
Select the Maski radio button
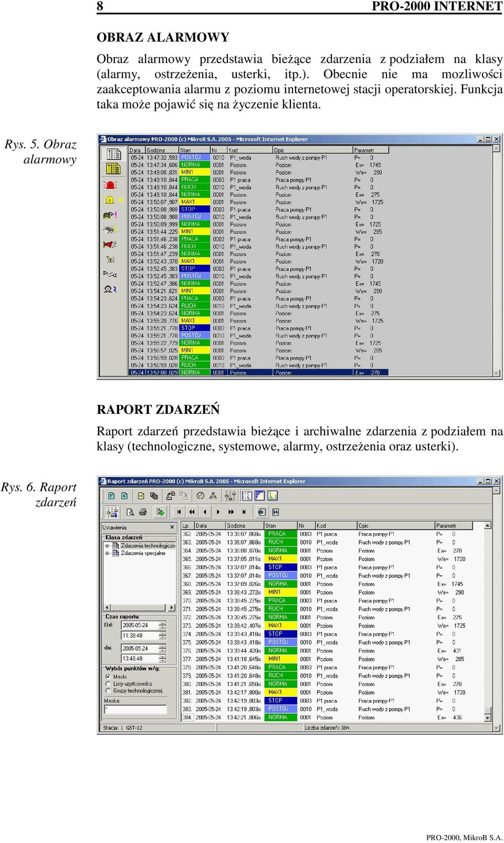pos(108,677)
